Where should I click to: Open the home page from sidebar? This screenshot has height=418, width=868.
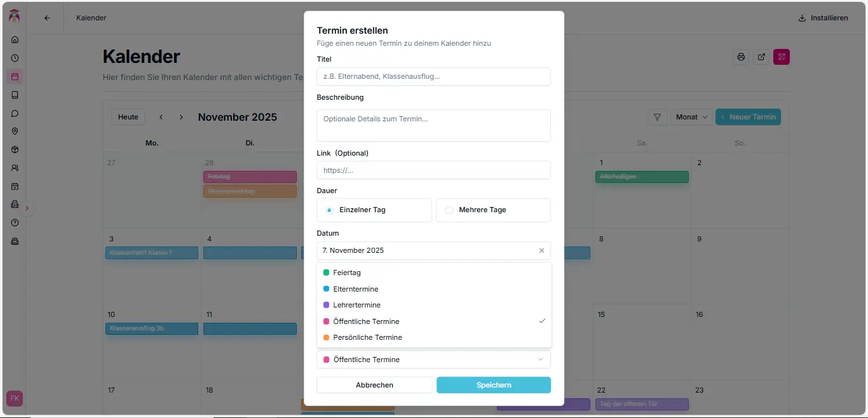point(15,39)
